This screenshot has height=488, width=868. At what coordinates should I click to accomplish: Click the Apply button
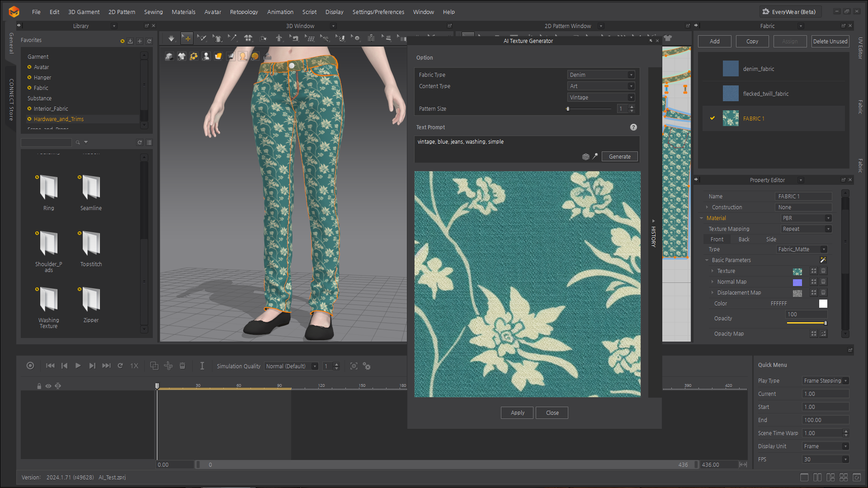click(517, 413)
